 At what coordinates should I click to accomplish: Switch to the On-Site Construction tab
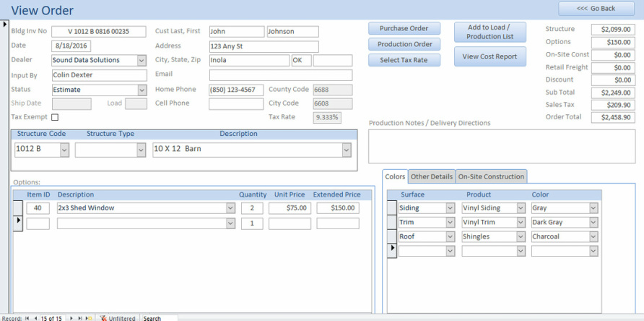pos(491,176)
